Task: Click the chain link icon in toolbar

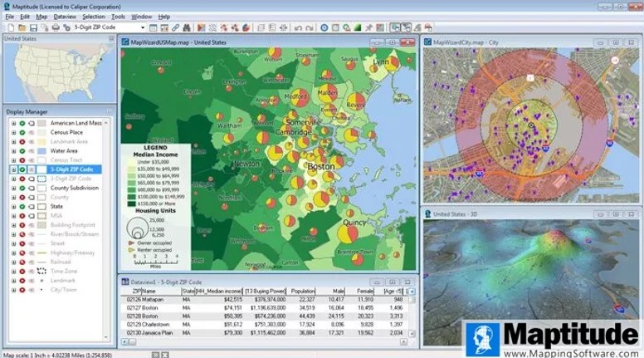Action: coord(175,27)
